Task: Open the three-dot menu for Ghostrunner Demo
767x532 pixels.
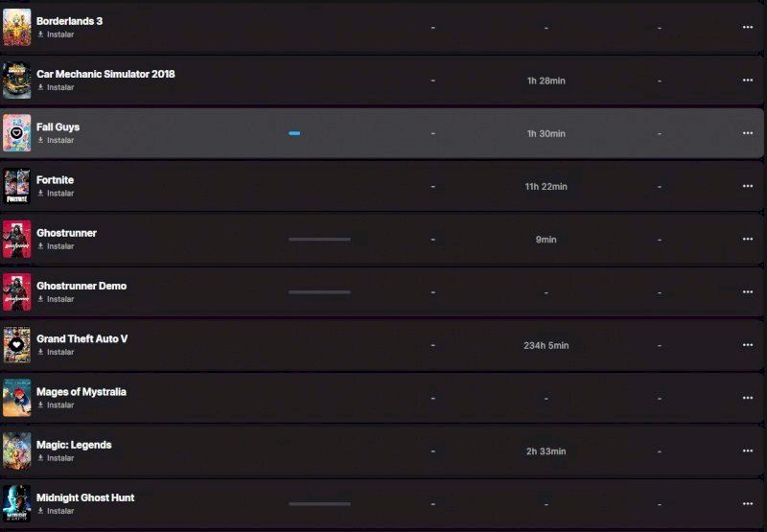Action: pyautogui.click(x=748, y=291)
